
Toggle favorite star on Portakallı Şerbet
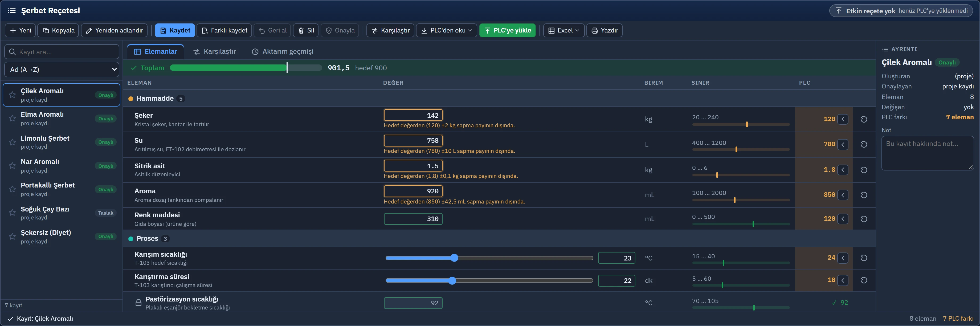pos(12,189)
